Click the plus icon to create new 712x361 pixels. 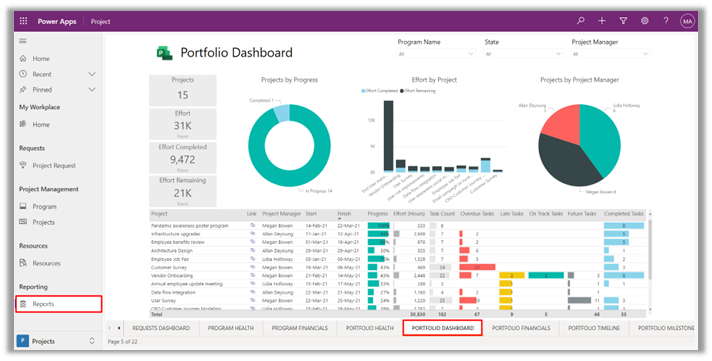(x=602, y=21)
